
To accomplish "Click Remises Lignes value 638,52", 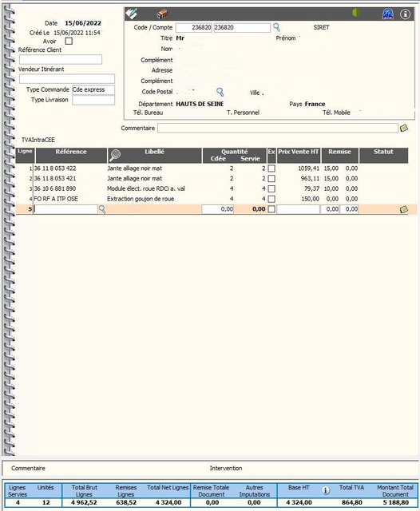I will pyautogui.click(x=126, y=502).
